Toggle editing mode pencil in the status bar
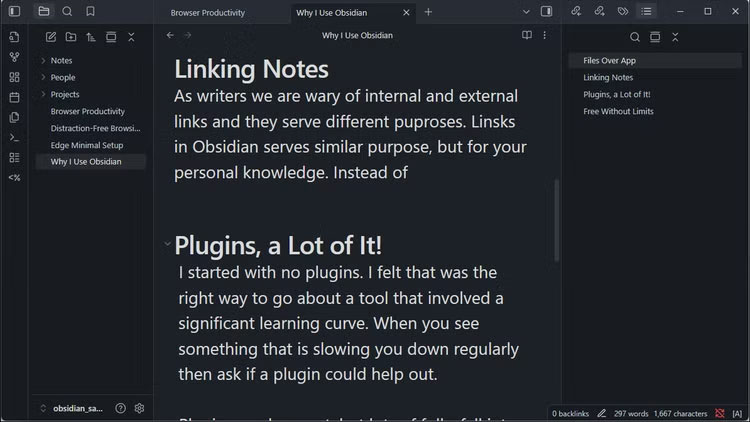This screenshot has width=750, height=422. [601, 413]
